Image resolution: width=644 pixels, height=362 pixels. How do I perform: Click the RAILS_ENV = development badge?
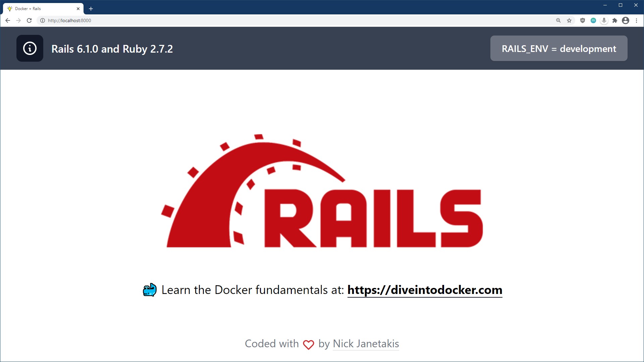(x=559, y=49)
